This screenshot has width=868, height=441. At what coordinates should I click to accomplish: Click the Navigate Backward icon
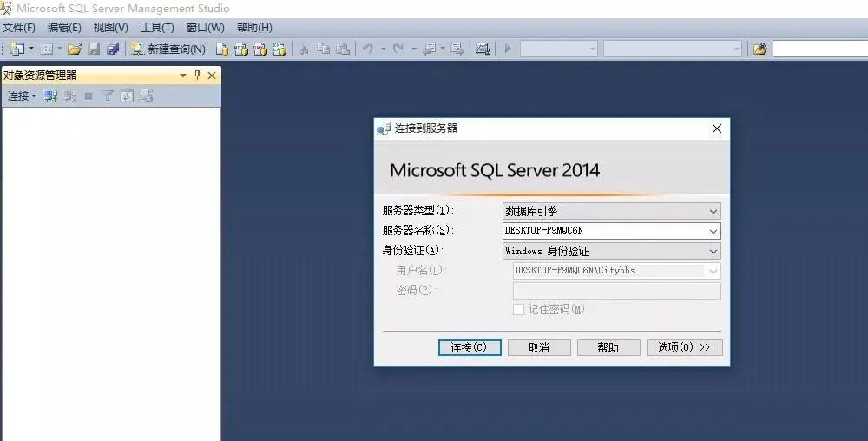pos(429,49)
